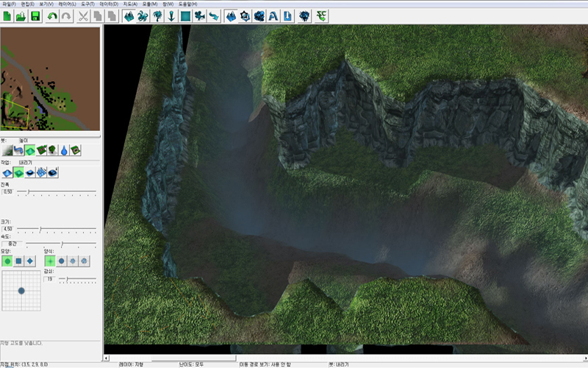588x368 pixels.
Task: Select the last brush type icon
Action: 76,151
